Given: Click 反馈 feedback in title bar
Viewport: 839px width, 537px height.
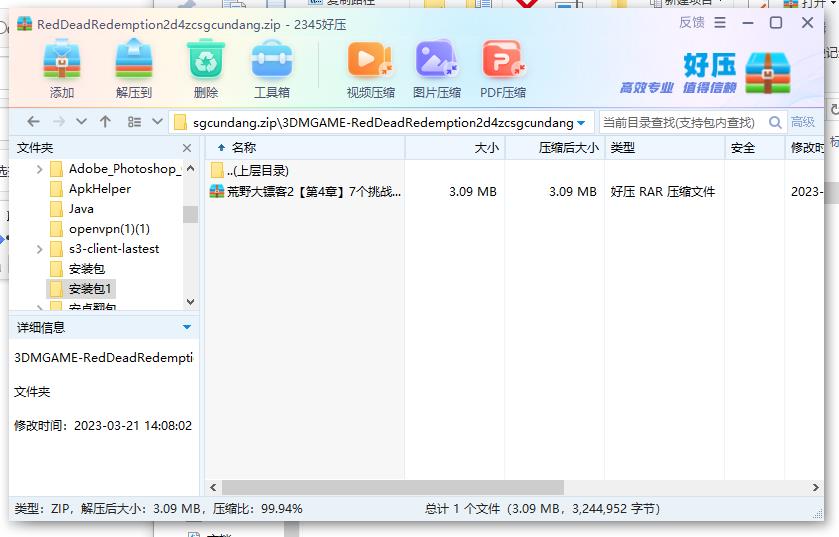Looking at the screenshot, I should click(692, 22).
